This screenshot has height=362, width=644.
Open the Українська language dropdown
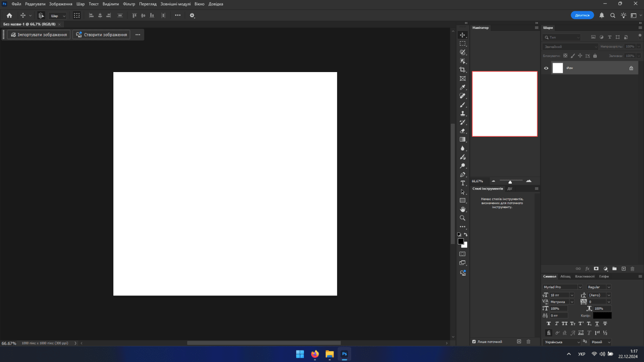(x=562, y=342)
